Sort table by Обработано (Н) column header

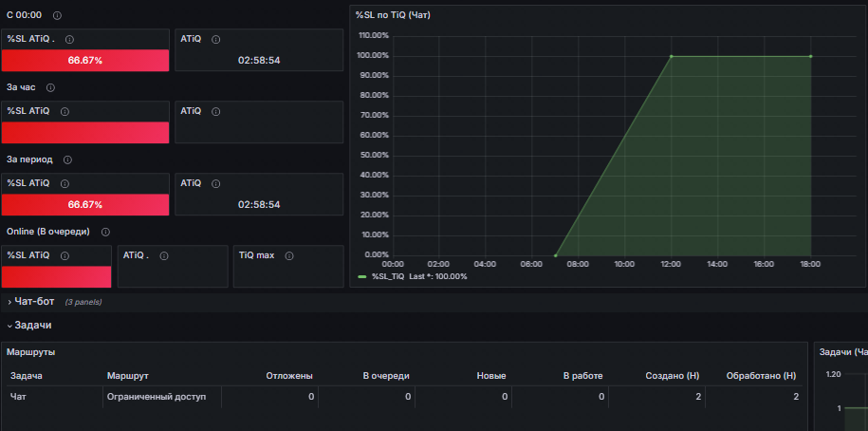pyautogui.click(x=761, y=376)
